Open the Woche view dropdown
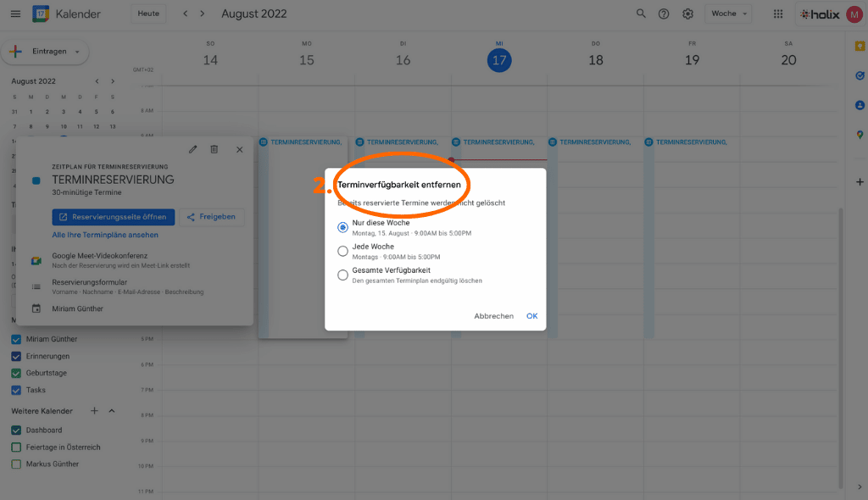868x500 pixels. click(x=728, y=14)
